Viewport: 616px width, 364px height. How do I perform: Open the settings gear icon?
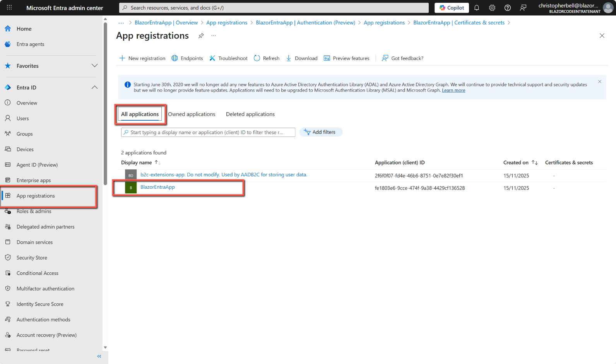[x=492, y=8]
